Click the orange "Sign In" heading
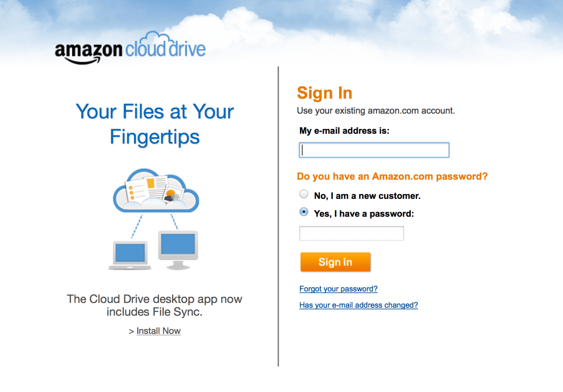The height and width of the screenshot is (392, 563). (325, 93)
